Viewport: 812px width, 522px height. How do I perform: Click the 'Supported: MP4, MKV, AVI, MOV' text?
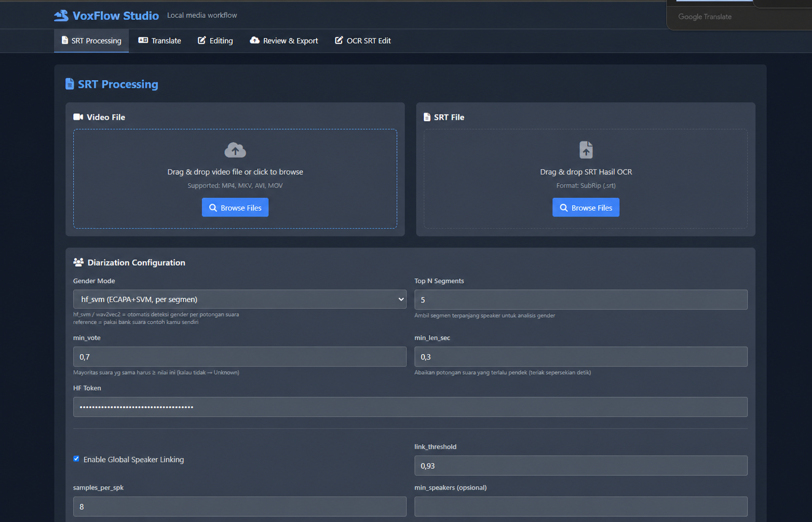coord(235,185)
